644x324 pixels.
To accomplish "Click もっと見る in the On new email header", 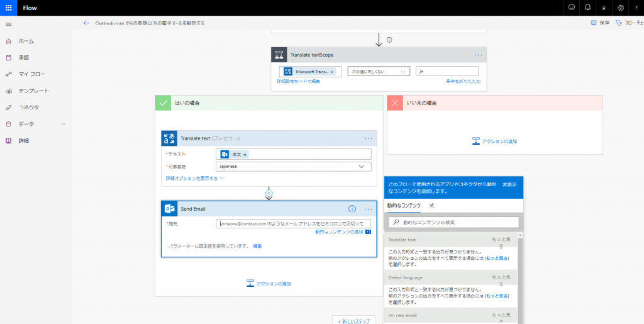I will 501,319.
